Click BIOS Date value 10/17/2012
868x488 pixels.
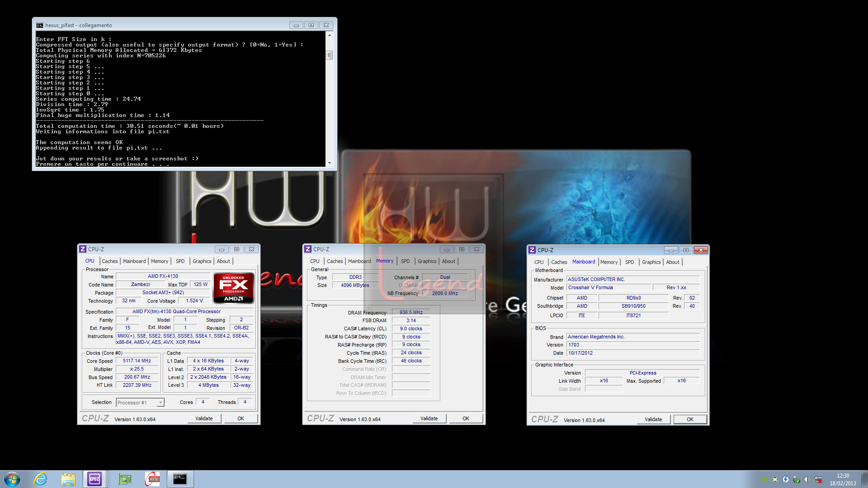tap(633, 353)
